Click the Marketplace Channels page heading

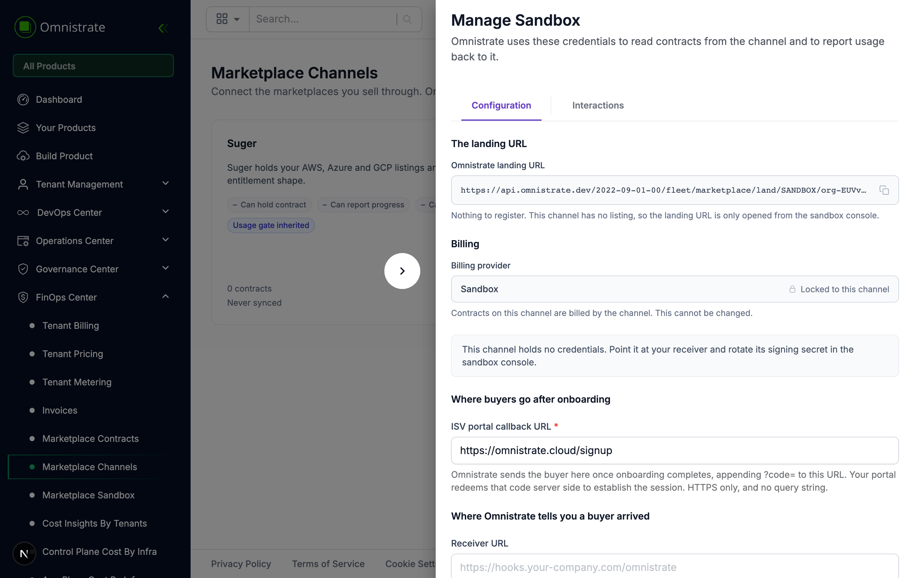(x=295, y=73)
